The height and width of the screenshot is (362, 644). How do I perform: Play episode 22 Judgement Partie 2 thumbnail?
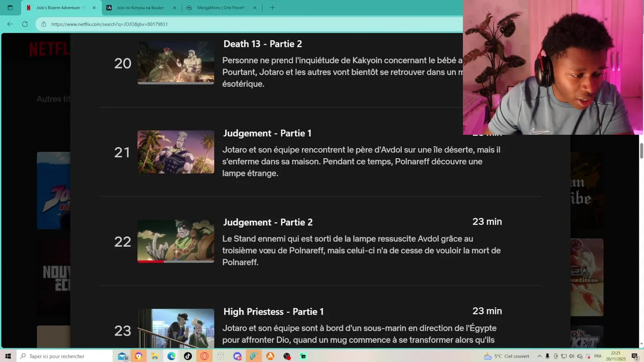[x=176, y=241]
